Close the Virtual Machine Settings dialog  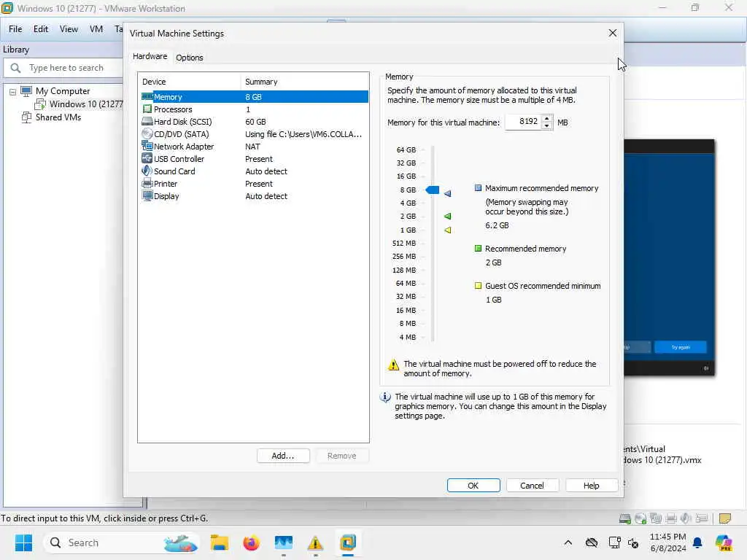[x=613, y=33]
